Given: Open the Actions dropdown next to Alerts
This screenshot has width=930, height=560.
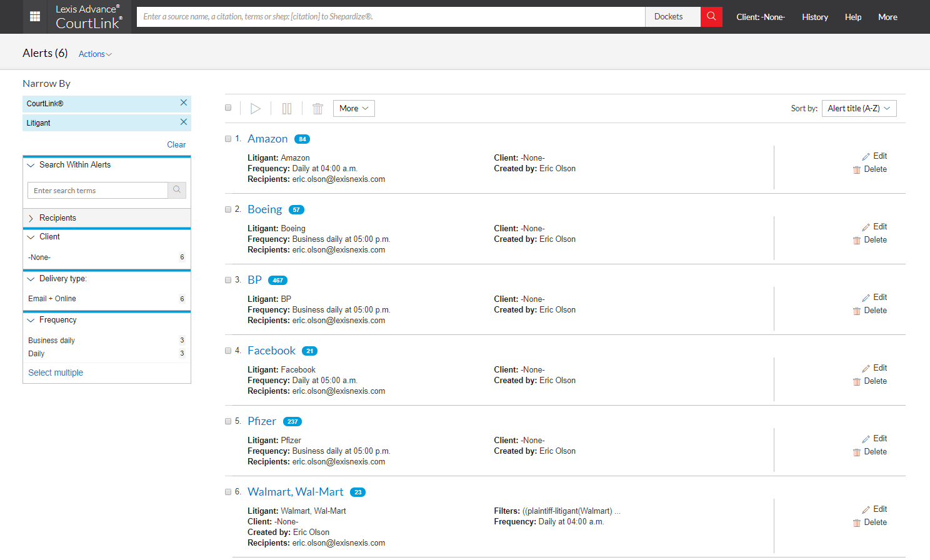Looking at the screenshot, I should tap(95, 54).
